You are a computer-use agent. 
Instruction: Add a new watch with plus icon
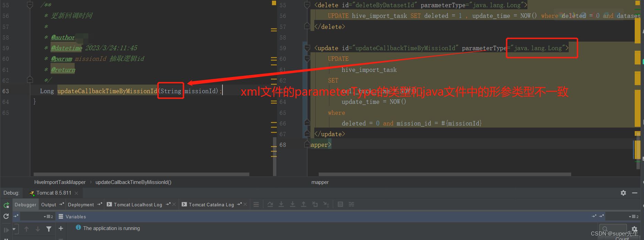point(61,228)
